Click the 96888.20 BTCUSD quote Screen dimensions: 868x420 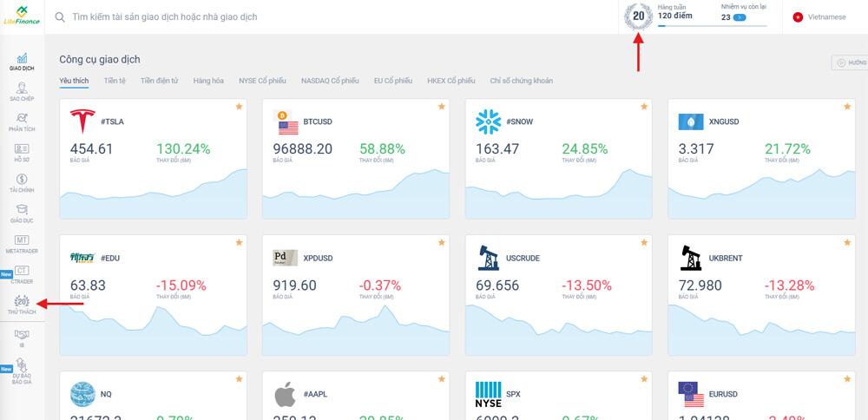[x=303, y=149]
